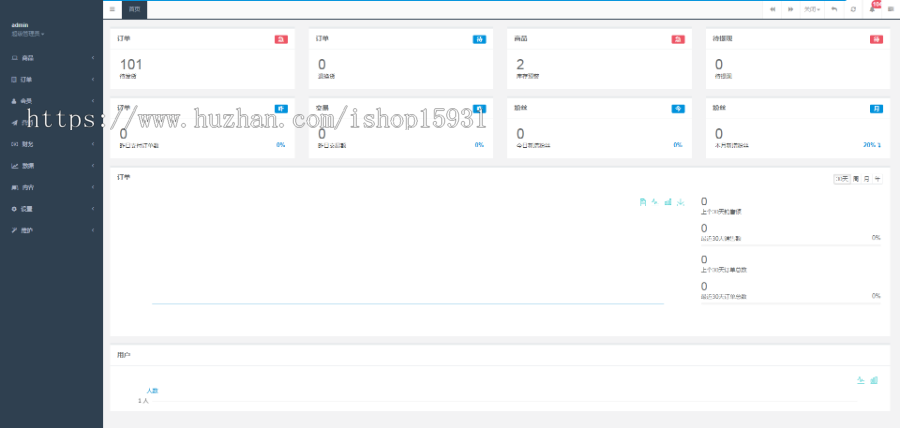Select the 月 range in the order chart
900x428 pixels.
[867, 179]
